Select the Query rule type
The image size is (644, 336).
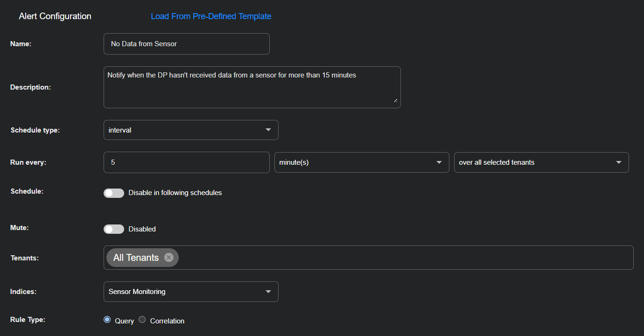107,320
